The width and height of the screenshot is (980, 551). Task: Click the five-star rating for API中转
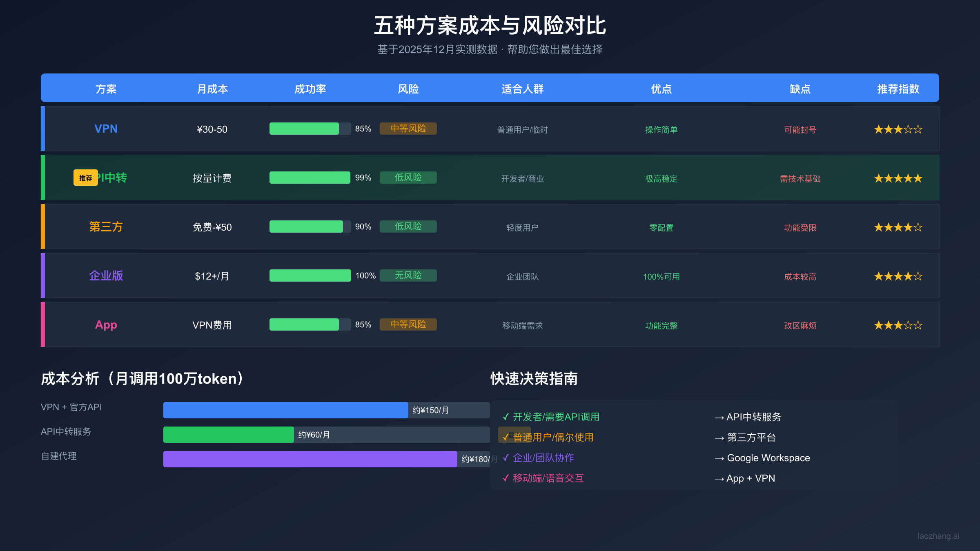pyautogui.click(x=898, y=178)
